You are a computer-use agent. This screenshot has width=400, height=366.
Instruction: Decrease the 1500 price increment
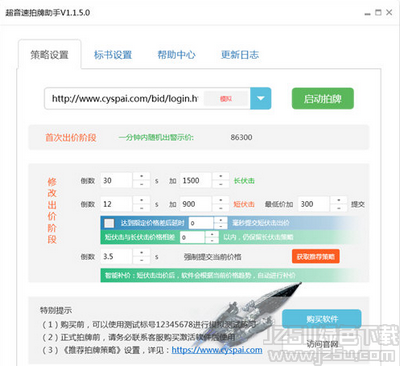point(221,184)
